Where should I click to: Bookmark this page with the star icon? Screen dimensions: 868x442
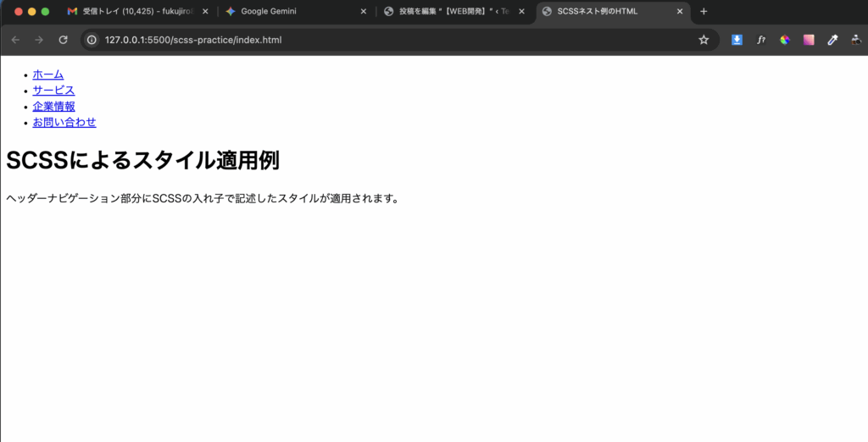coord(704,40)
